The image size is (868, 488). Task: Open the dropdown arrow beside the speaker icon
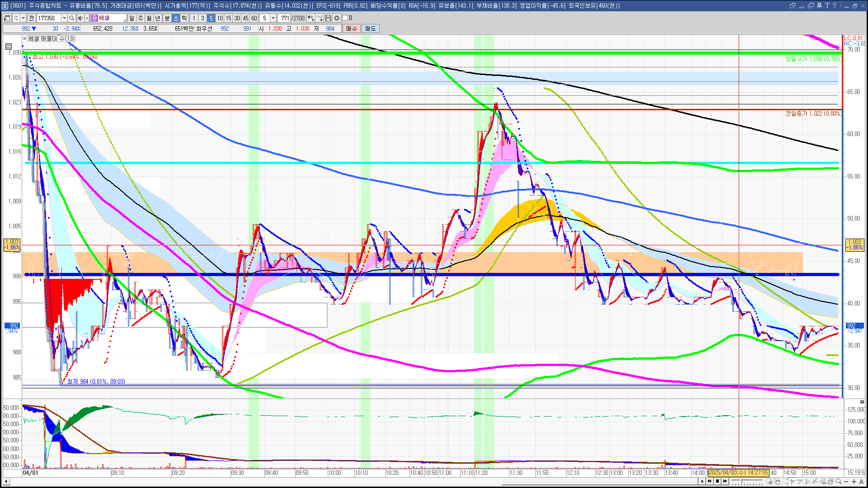coord(87,18)
